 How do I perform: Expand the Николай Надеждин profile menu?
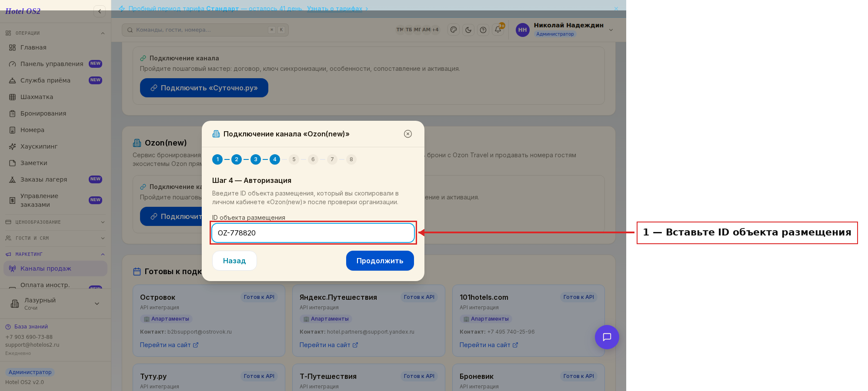pyautogui.click(x=611, y=30)
